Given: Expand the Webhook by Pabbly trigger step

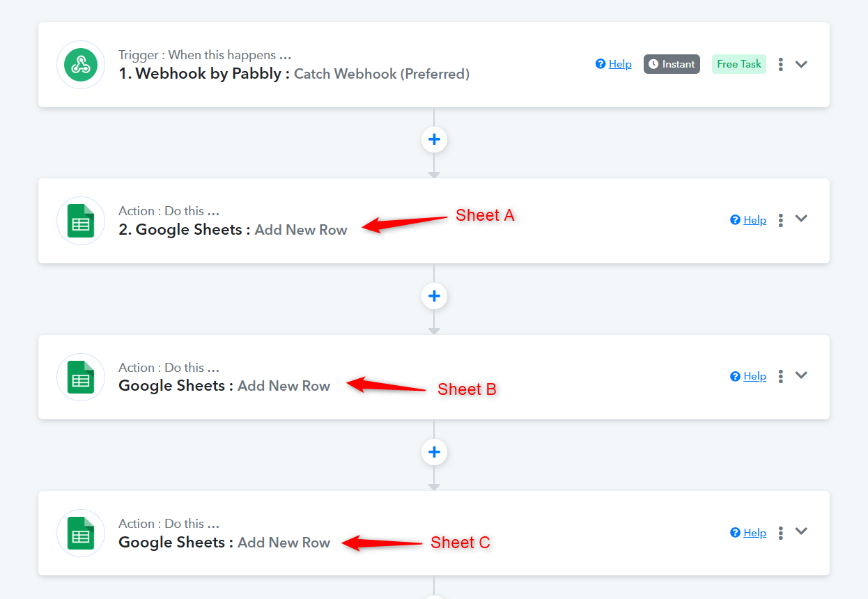Looking at the screenshot, I should tap(802, 64).
